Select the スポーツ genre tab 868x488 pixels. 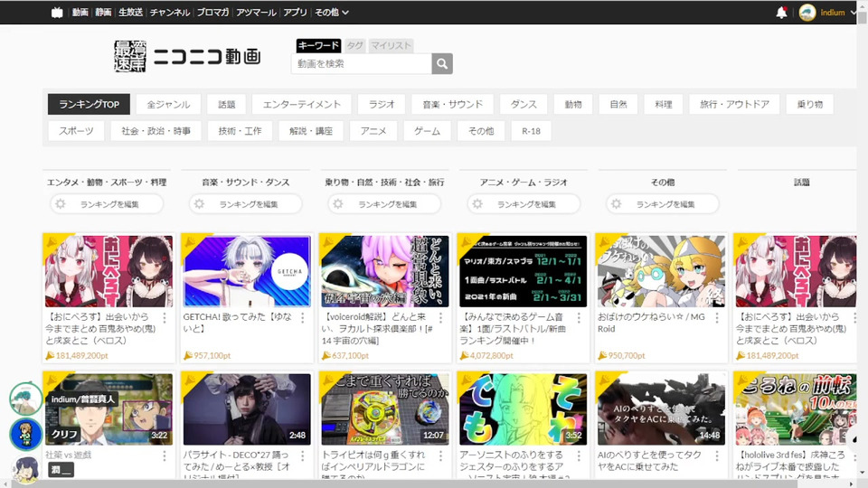pos(76,131)
